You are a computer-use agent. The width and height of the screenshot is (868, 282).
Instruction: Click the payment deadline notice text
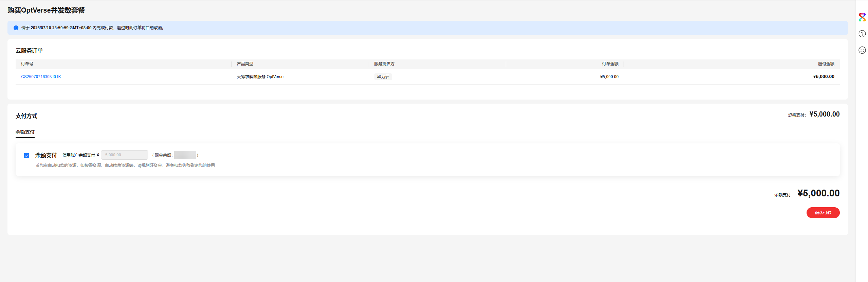93,28
